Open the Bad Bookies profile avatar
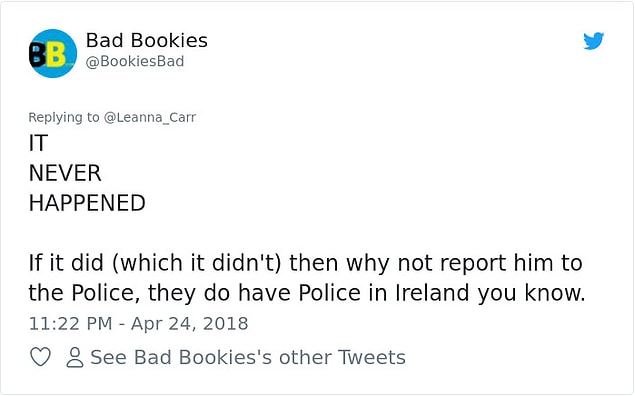This screenshot has height=396, width=635. (x=53, y=53)
